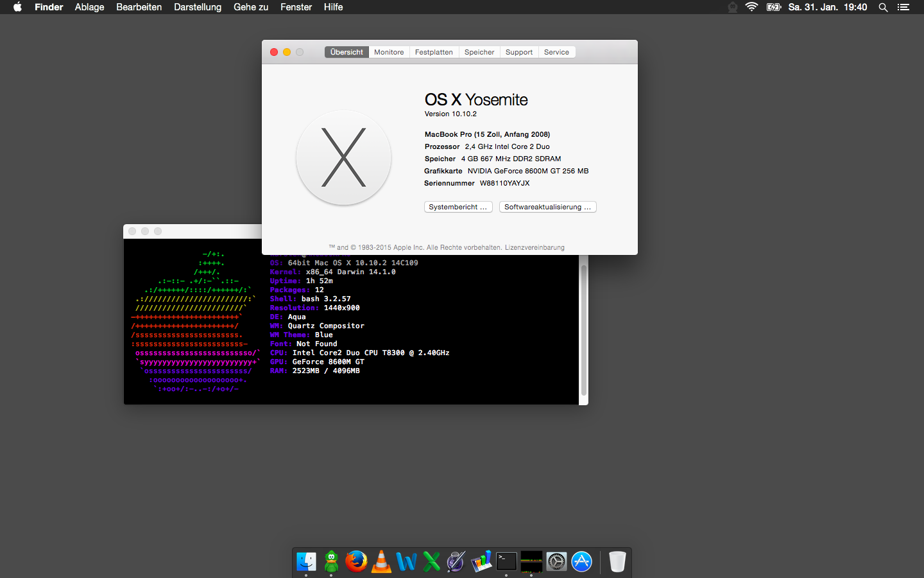Click the date and time in menu bar

pos(827,7)
